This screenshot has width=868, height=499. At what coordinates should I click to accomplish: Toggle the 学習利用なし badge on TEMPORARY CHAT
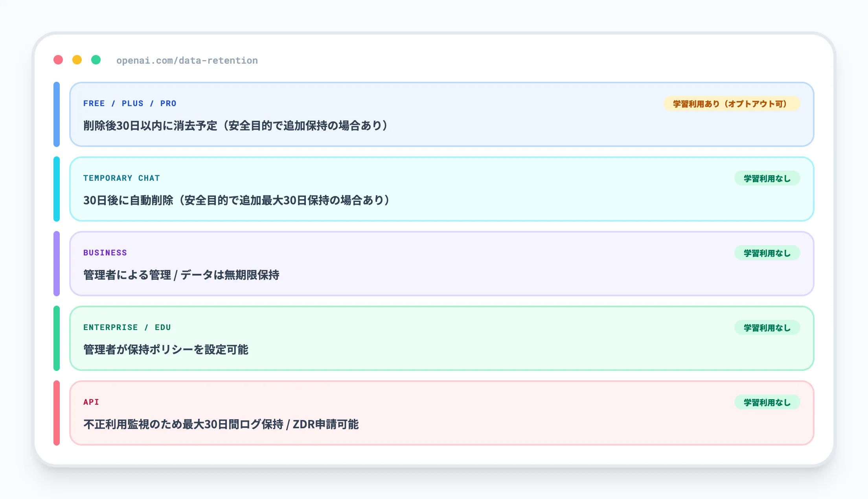[x=767, y=178]
